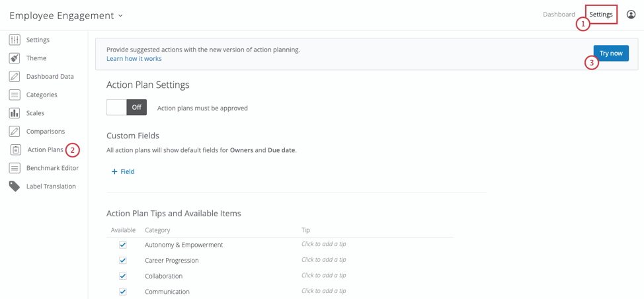Click the Try now button
644x299 pixels.
coord(611,54)
